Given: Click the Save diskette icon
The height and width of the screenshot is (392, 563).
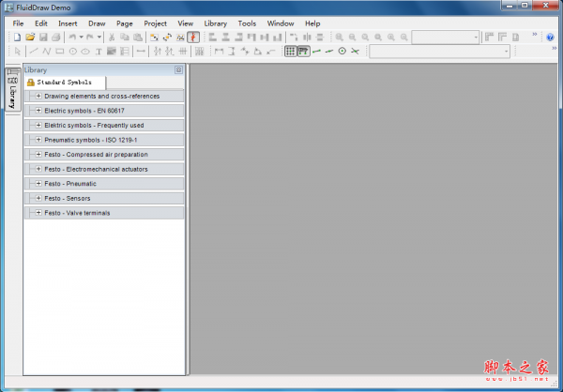Looking at the screenshot, I should pos(43,37).
